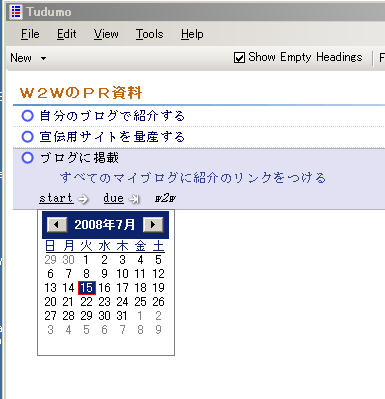The image size is (385, 399).
Task: Click the start date link
Action: (x=56, y=198)
